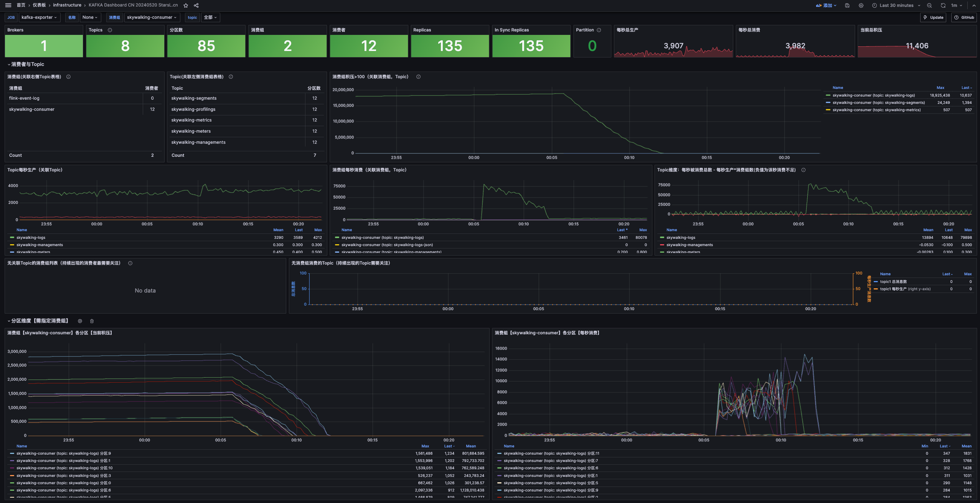
Task: Click color swatch for skywalking-logs backlog series
Action: tap(828, 95)
